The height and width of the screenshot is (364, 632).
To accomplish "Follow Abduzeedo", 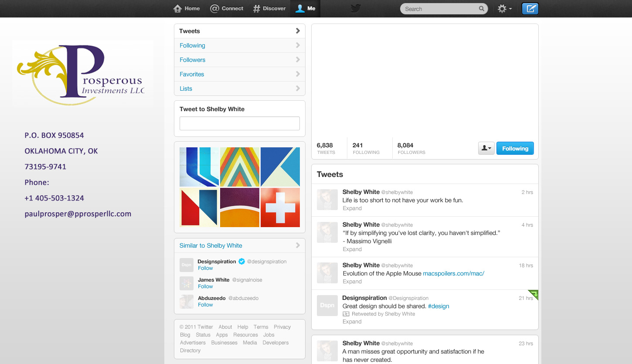I will [x=205, y=305].
